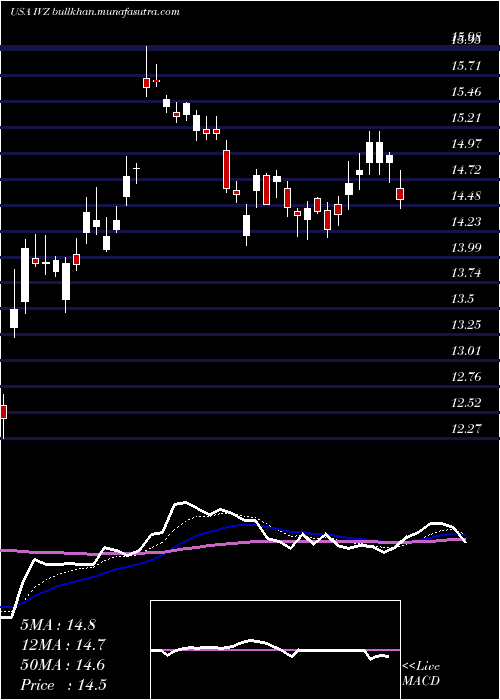The width and height of the screenshot is (500, 700).
Task: Select the 15.71 price axis label
Action: click(466, 67)
